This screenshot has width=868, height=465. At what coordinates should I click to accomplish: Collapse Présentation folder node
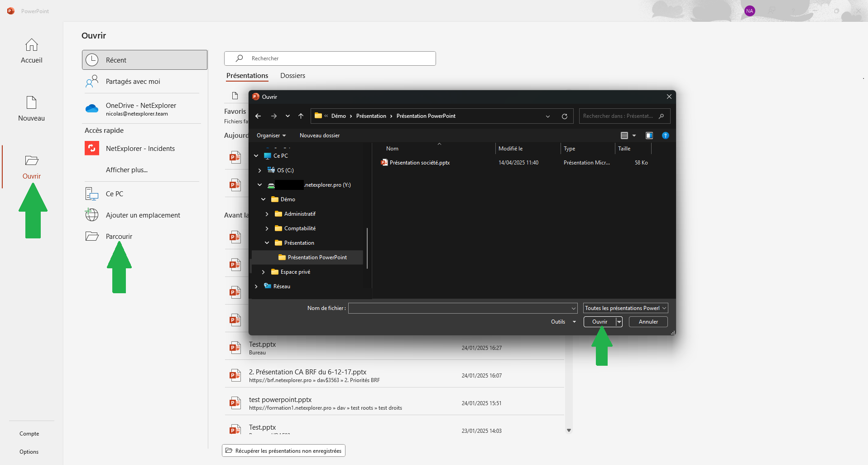click(267, 243)
